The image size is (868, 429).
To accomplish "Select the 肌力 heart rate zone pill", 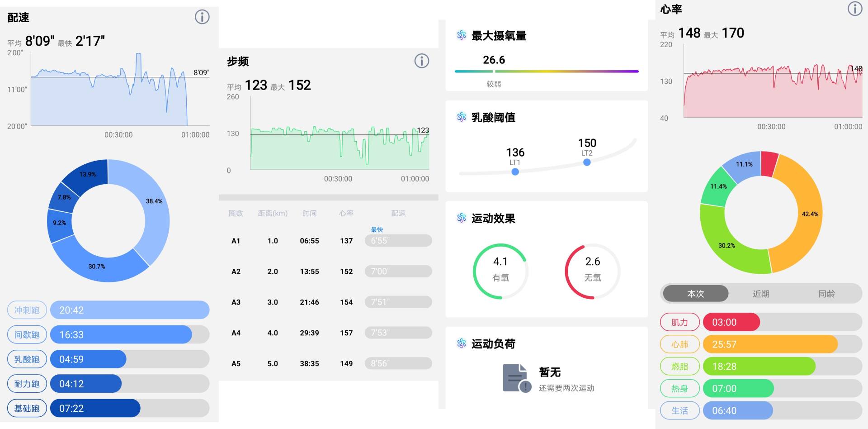I will 680,322.
